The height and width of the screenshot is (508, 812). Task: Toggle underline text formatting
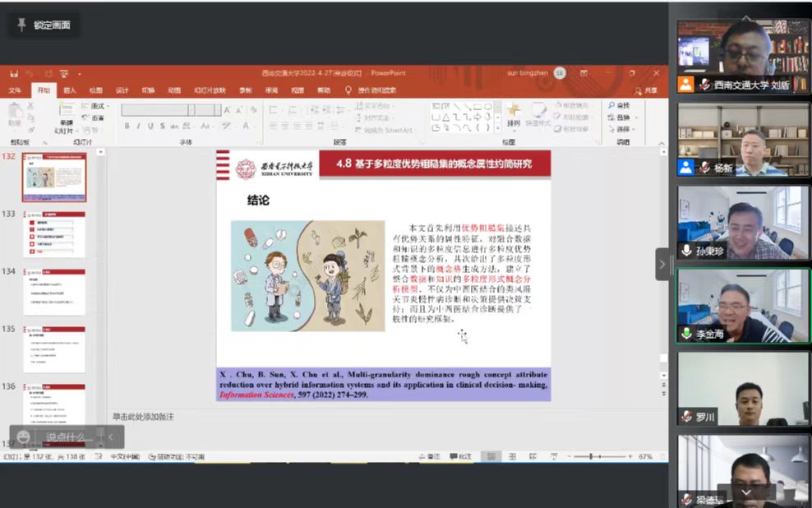point(150,126)
